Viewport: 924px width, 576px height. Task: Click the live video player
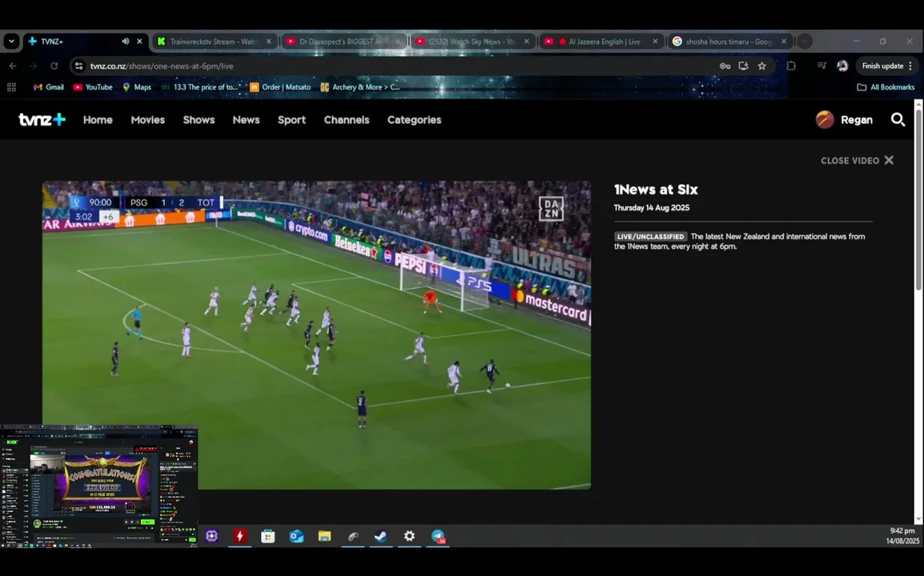[316, 334]
